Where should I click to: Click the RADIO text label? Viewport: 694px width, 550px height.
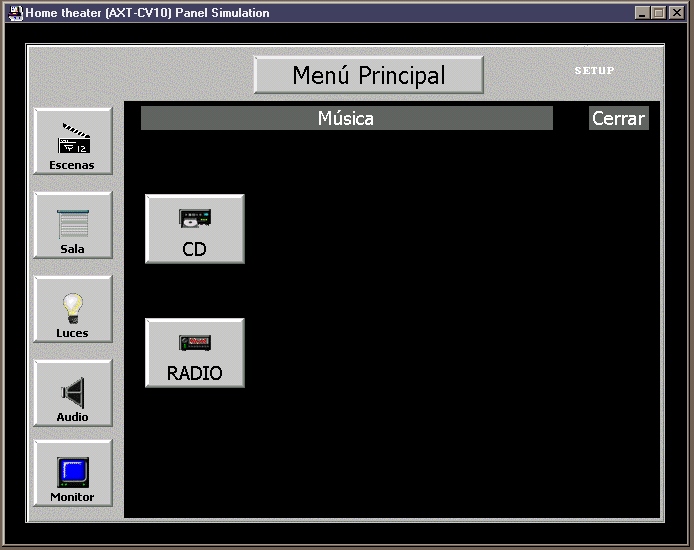[x=194, y=373]
